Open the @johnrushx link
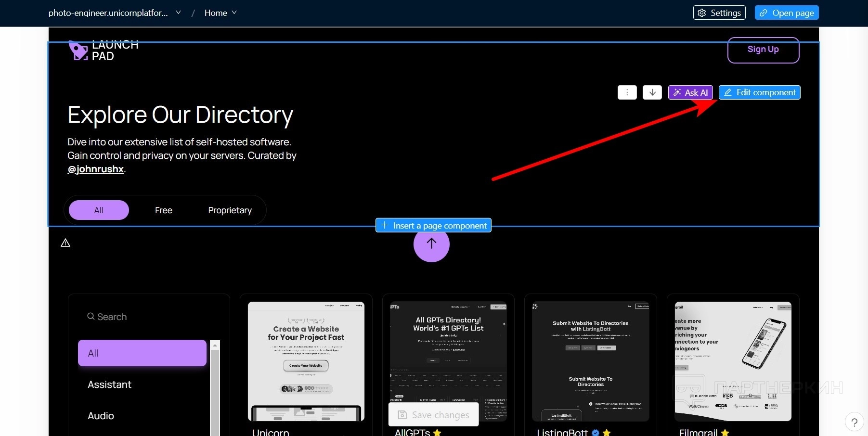The width and height of the screenshot is (868, 436). point(96,169)
